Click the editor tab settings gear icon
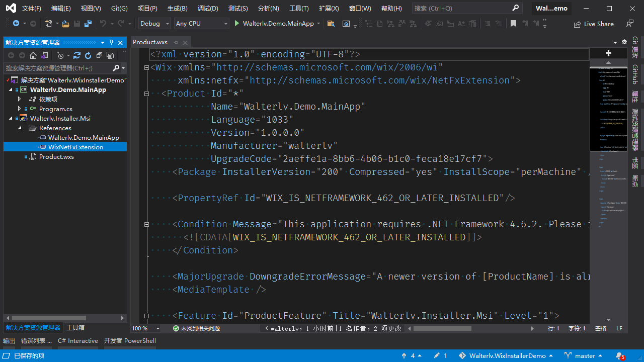 point(624,42)
